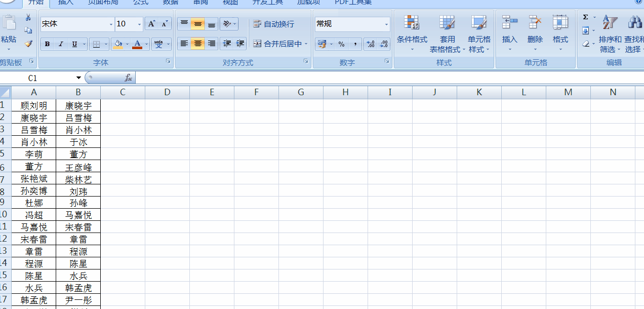Toggle Italic formatting
This screenshot has height=309, width=644.
61,44
